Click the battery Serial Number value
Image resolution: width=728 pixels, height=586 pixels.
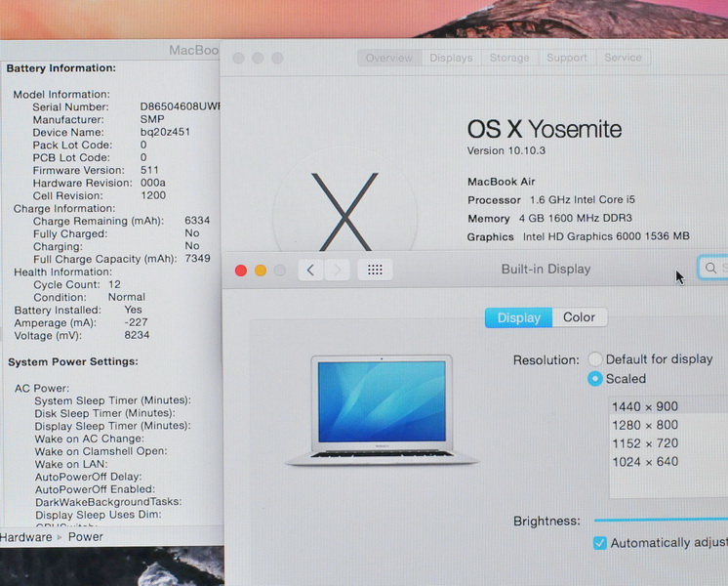[x=180, y=106]
